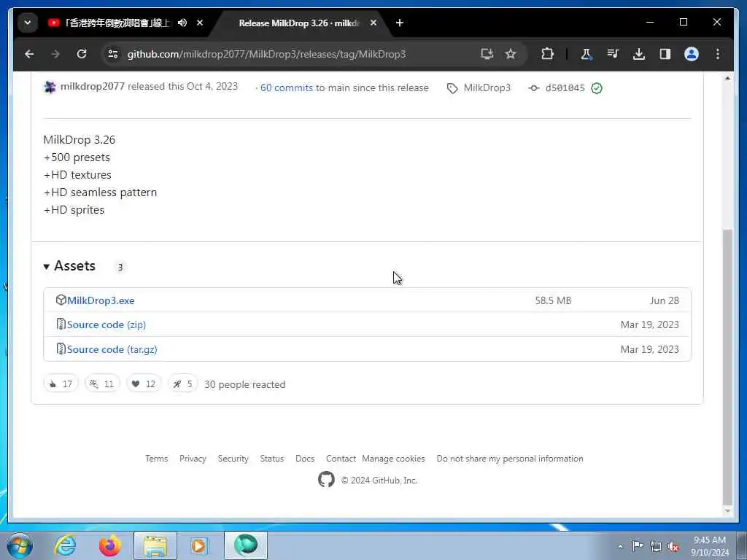Screen dimensions: 747x560
Task: Collapse the Assets section
Action: pos(69,266)
